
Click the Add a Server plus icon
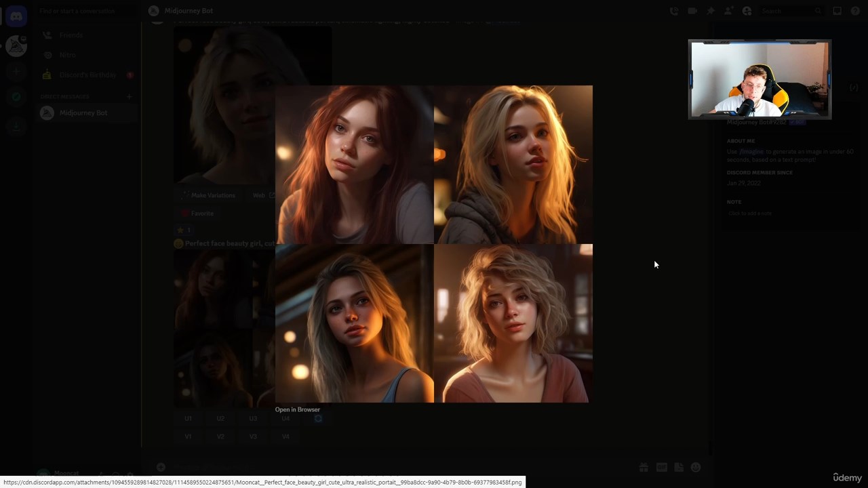16,72
